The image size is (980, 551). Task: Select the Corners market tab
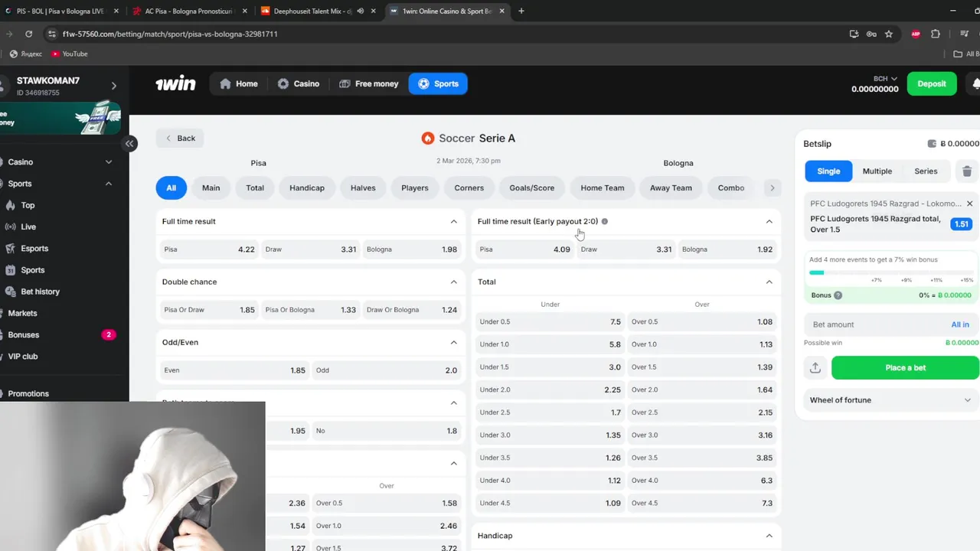(469, 187)
